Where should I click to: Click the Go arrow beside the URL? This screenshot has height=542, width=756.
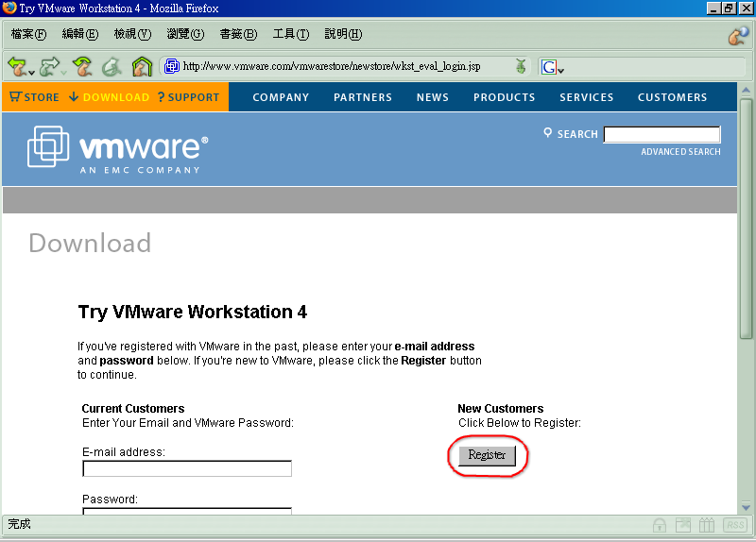click(x=521, y=66)
